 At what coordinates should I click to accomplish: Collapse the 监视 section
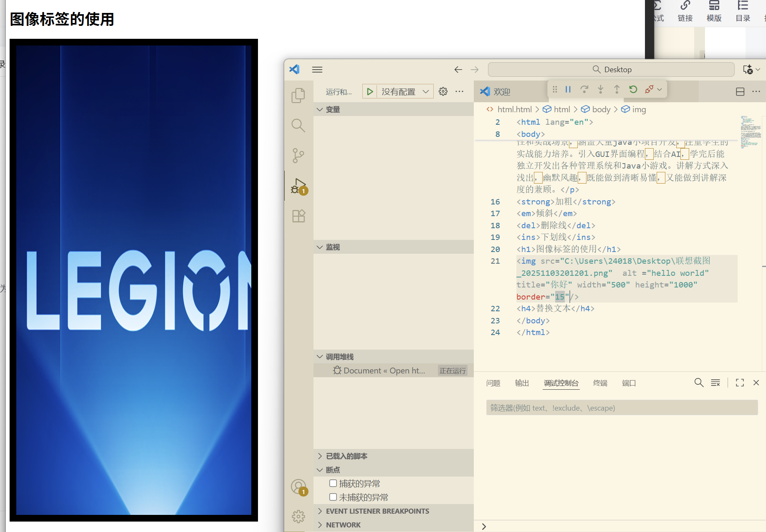coord(394,247)
